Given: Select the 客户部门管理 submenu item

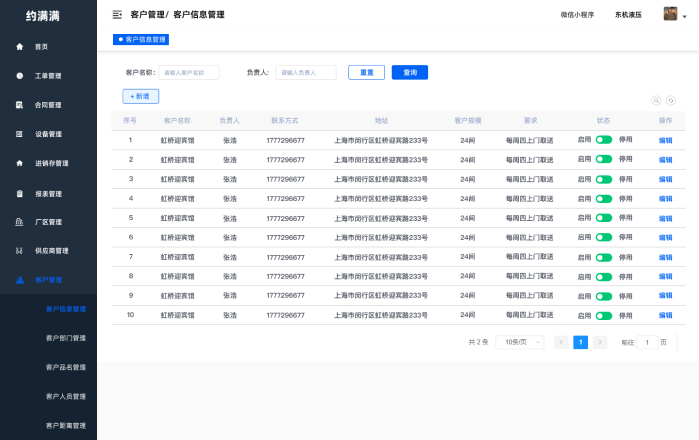Looking at the screenshot, I should click(66, 338).
